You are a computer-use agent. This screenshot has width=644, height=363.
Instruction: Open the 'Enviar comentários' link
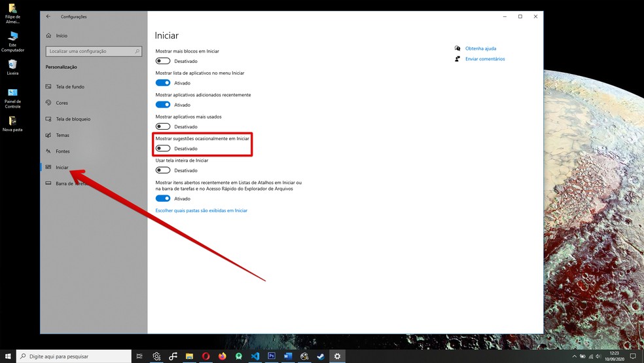click(485, 59)
